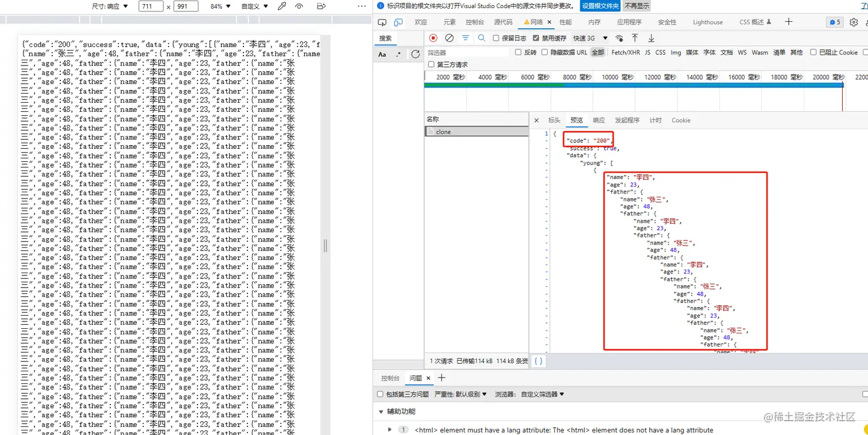Select the 全部 filter type
868x435 pixels.
(598, 52)
